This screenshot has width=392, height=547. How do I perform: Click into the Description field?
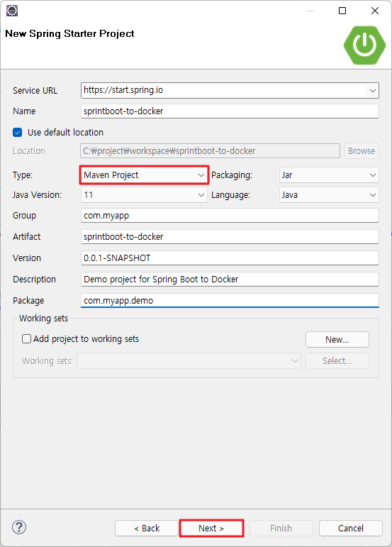pos(230,280)
